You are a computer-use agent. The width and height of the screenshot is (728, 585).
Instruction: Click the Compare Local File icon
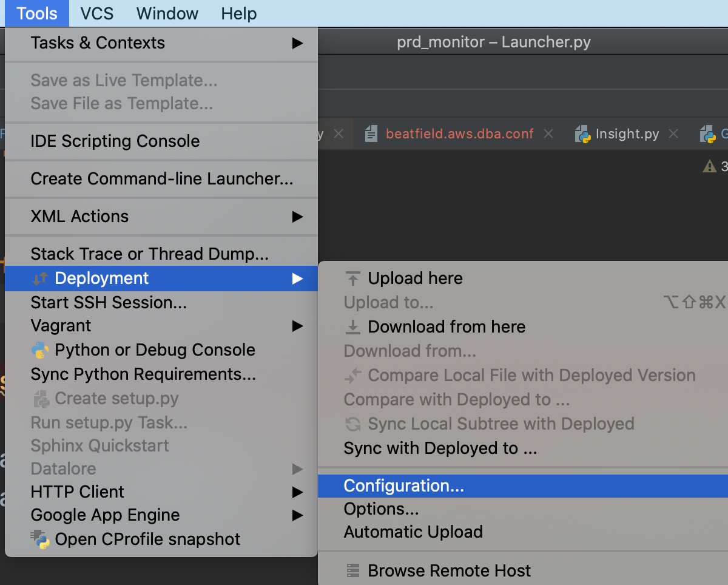click(x=352, y=376)
